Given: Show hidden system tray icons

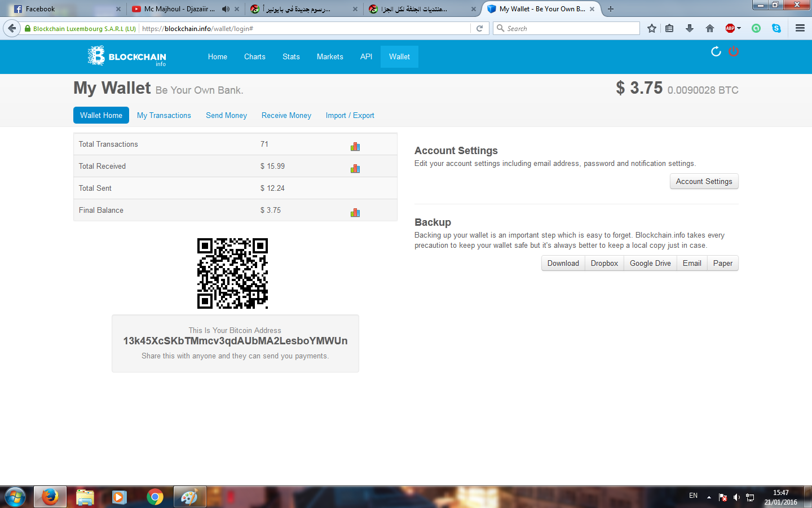Looking at the screenshot, I should click(709, 497).
